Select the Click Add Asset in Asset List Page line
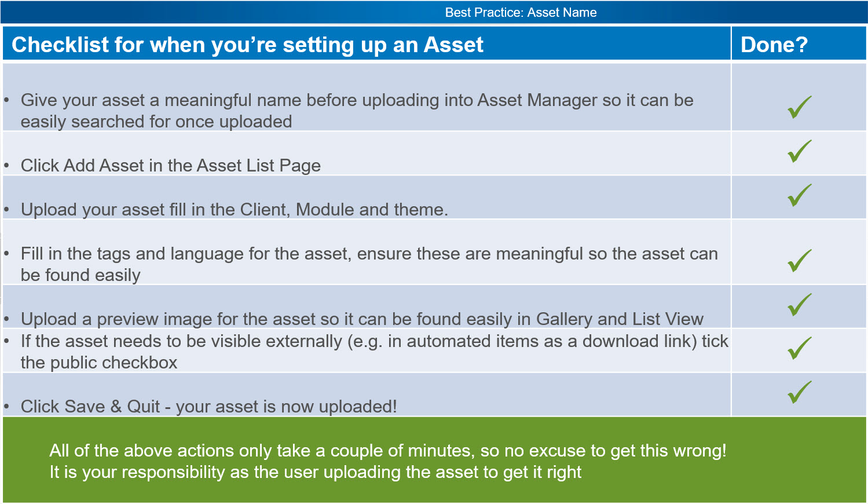The image size is (868, 504). tap(170, 166)
